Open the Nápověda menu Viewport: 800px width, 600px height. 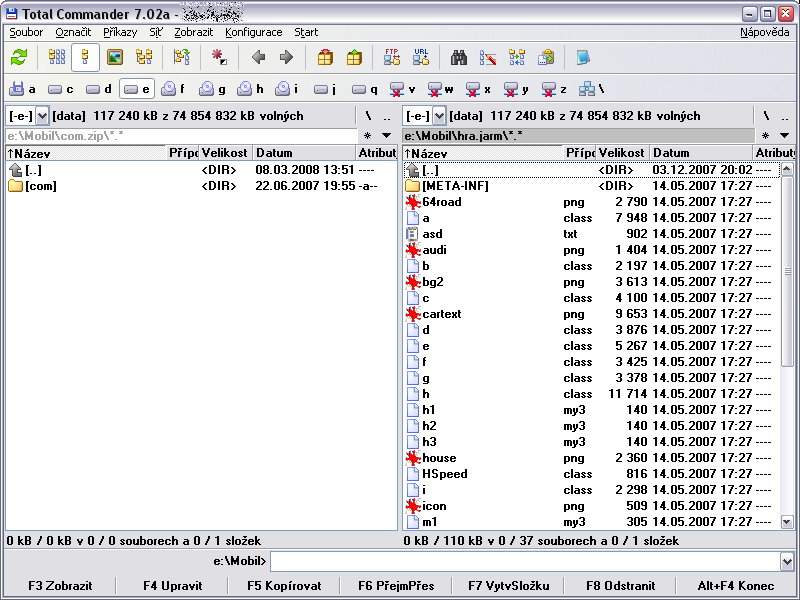[x=764, y=32]
